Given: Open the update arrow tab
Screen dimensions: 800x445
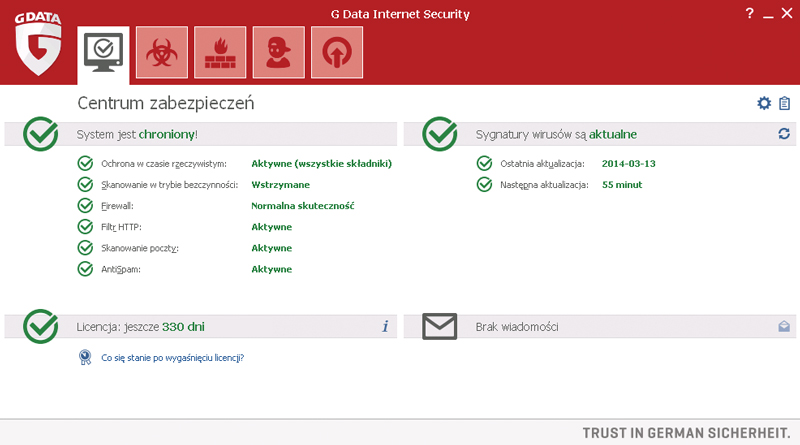Looking at the screenshot, I should (337, 53).
